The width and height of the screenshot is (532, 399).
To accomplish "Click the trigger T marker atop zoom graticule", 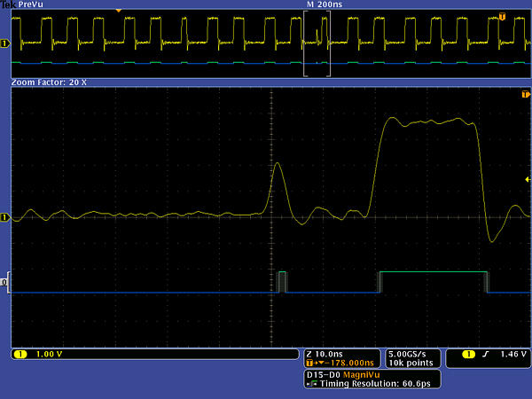I will click(525, 93).
